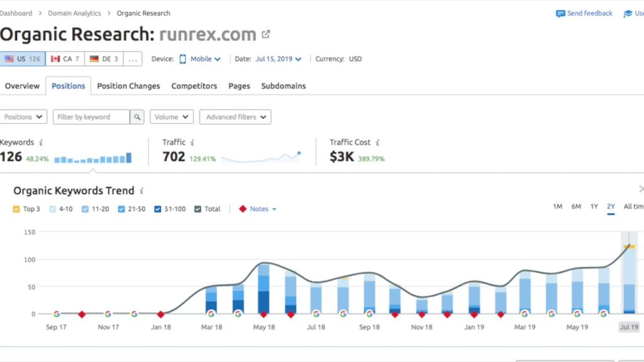Open the Notes dropdown

[x=264, y=209]
